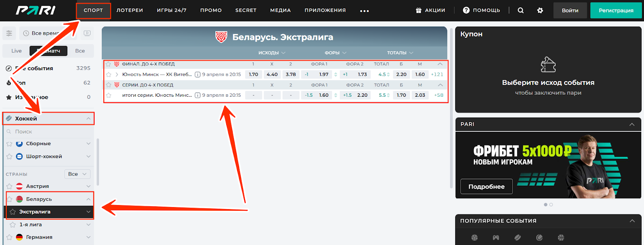Switch to the Live tab

tap(17, 51)
